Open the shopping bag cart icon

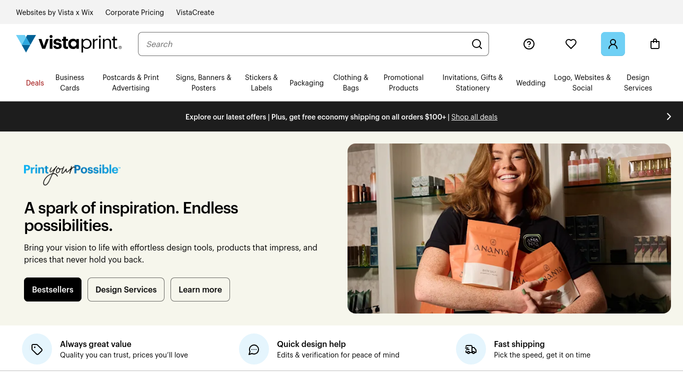coord(655,44)
